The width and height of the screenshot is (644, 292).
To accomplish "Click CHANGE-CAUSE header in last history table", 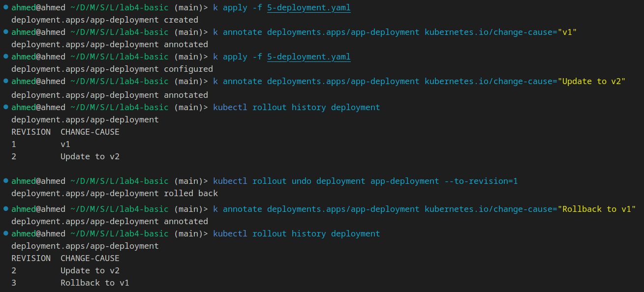I will coord(90,258).
